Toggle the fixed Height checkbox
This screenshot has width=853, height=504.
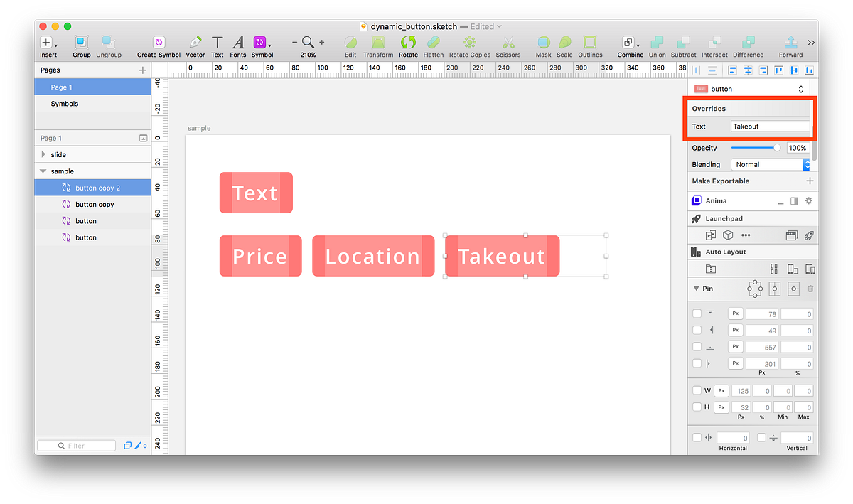coord(697,407)
